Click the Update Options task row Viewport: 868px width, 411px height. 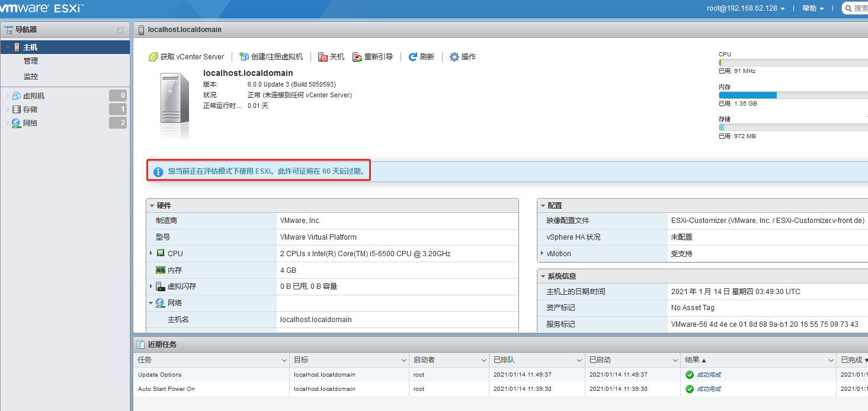click(x=501, y=375)
